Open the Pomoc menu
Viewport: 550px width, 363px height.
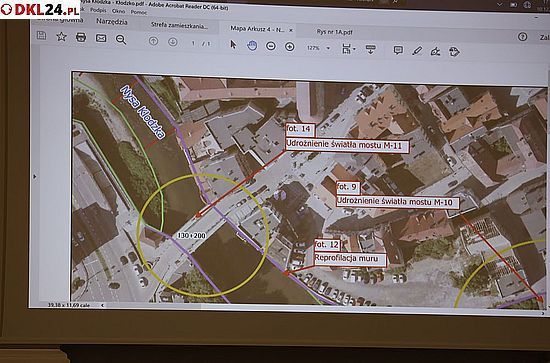pos(139,12)
